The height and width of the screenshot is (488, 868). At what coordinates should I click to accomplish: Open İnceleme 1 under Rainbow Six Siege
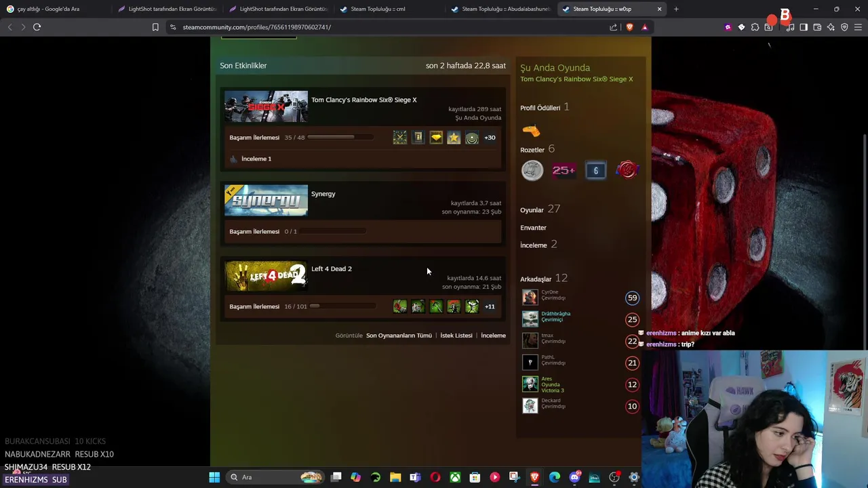click(256, 159)
